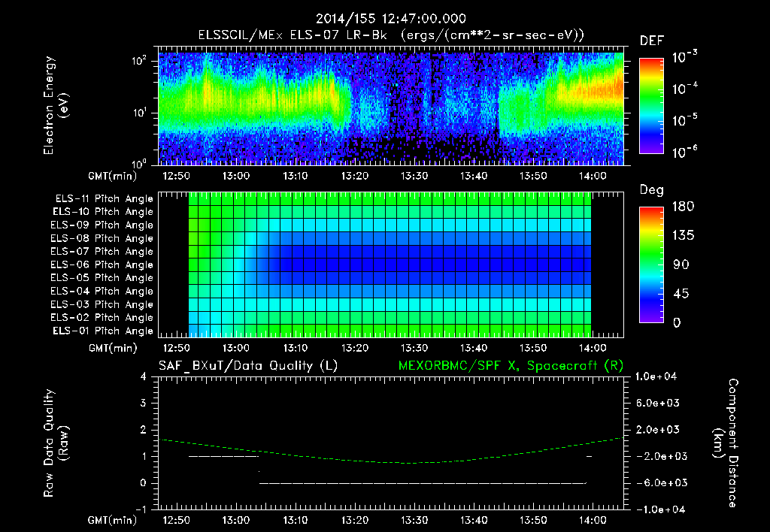
Task: Click the DEF color bar legend
Action: [x=652, y=105]
